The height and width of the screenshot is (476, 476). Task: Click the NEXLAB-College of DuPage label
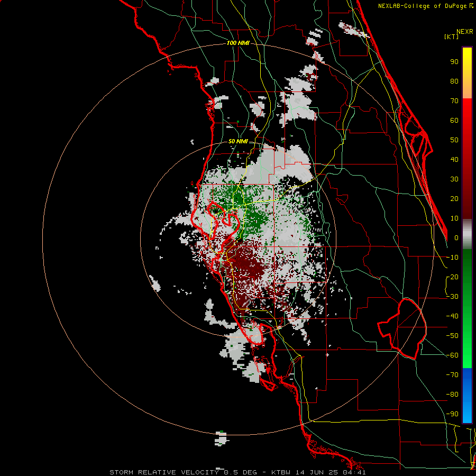tap(426, 6)
